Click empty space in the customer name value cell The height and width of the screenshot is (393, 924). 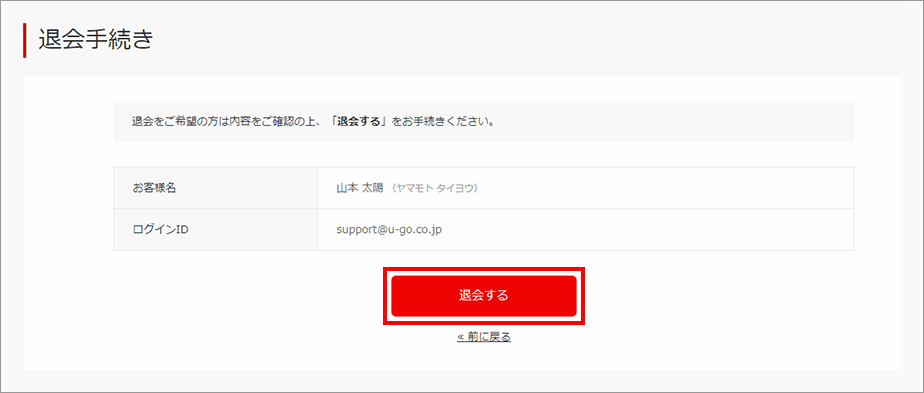[x=666, y=188]
